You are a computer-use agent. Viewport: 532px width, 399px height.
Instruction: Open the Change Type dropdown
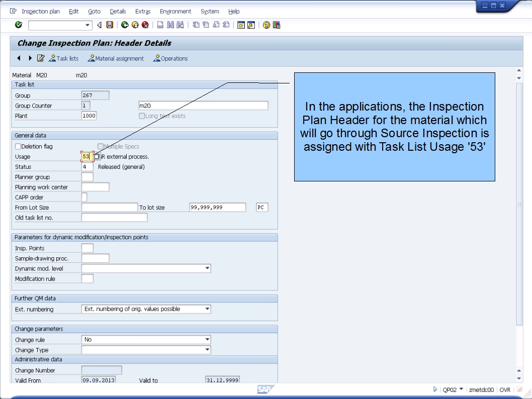(207, 350)
